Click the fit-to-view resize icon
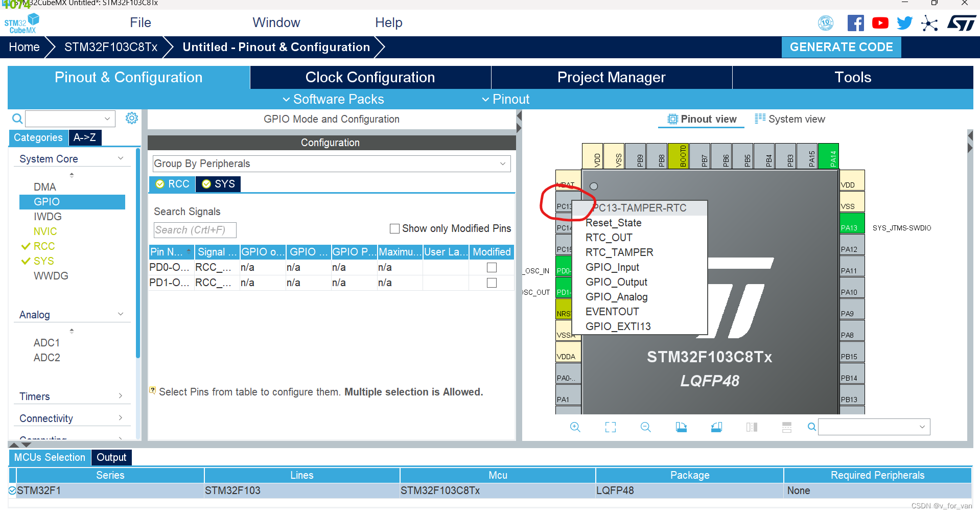980x514 pixels. tap(611, 427)
